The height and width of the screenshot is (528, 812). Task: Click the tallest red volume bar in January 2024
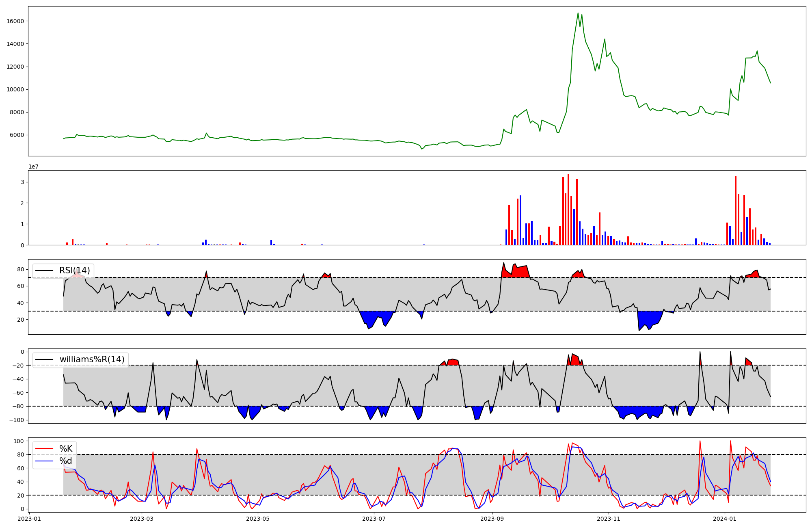(736, 210)
